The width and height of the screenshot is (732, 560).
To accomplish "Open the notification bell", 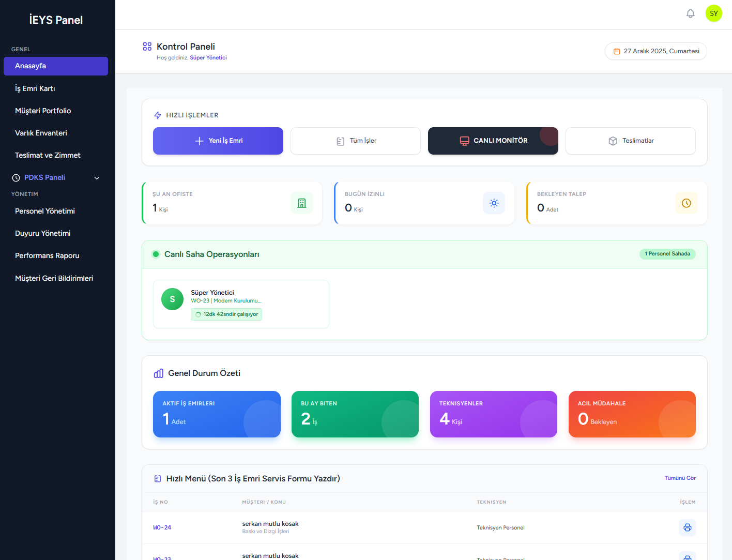I will pos(690,13).
